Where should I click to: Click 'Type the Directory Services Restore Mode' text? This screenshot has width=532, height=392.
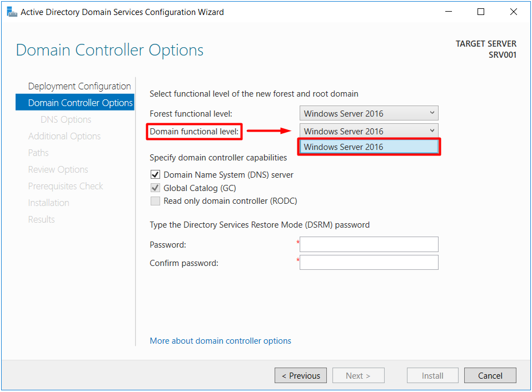(260, 225)
